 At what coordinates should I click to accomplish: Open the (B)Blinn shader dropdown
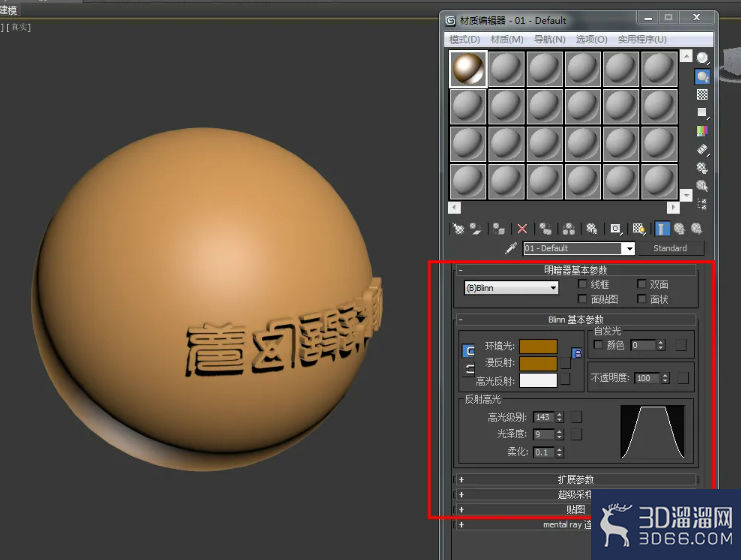511,288
